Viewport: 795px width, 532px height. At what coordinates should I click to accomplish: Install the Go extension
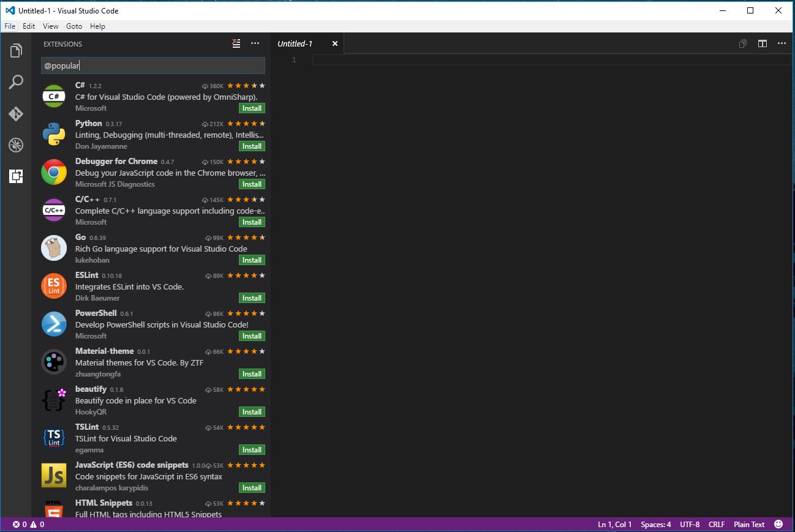pyautogui.click(x=252, y=260)
